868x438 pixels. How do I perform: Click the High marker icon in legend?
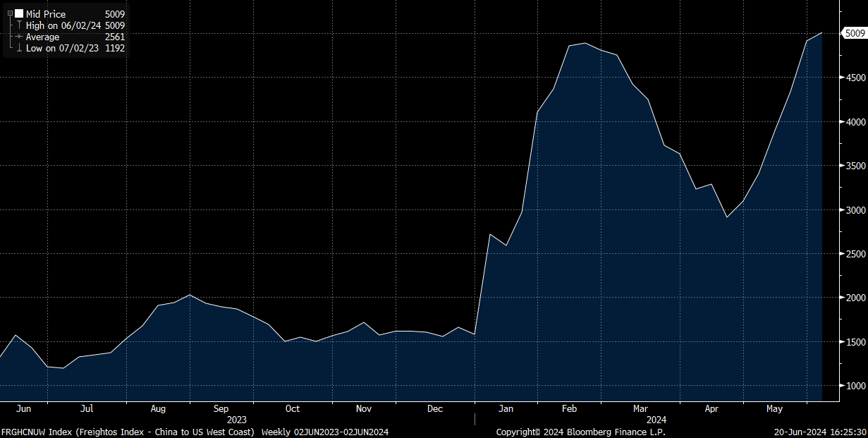19,25
